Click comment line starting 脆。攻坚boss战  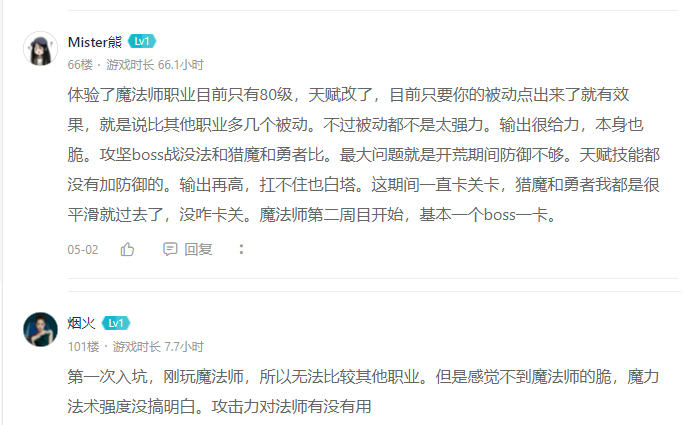point(364,155)
